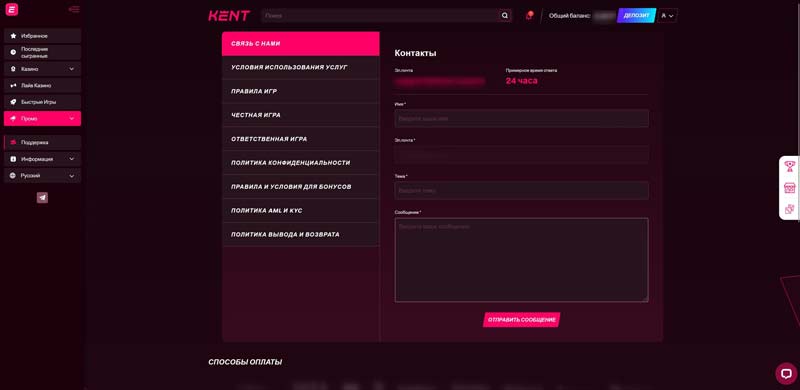The image size is (800, 390).
Task: Open the Telegram channel icon in the sidebar
Action: [x=42, y=198]
